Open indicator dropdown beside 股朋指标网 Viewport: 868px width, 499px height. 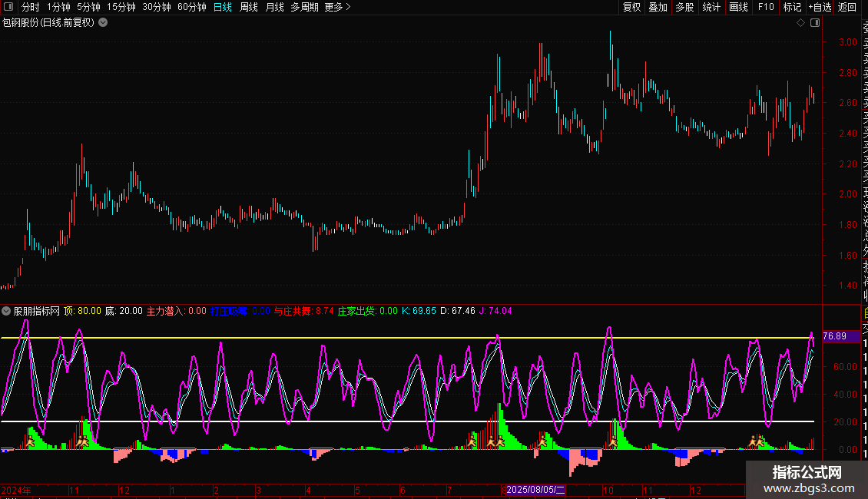coord(6,311)
